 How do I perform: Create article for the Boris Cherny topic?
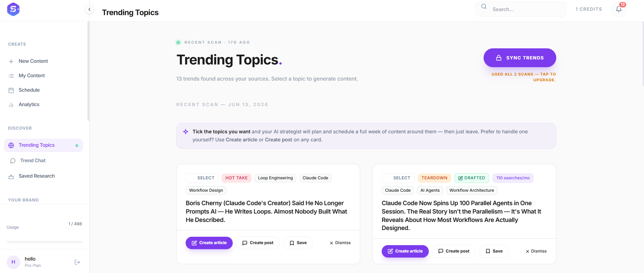point(209,243)
